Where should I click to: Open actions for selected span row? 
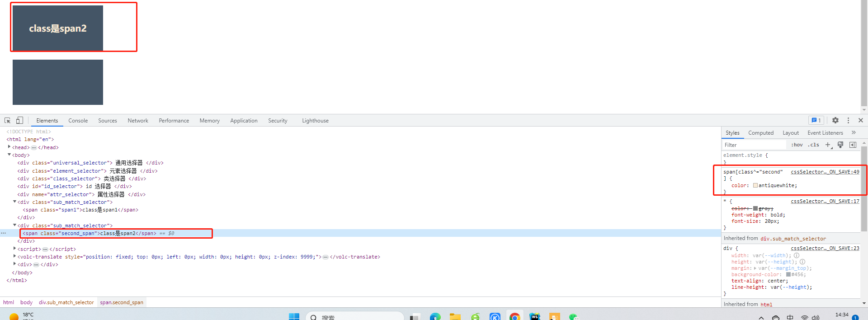(x=4, y=233)
